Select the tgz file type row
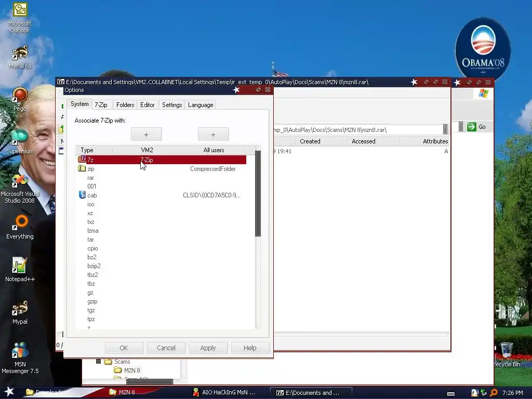Image resolution: width=532 pixels, height=399 pixels. click(162, 310)
